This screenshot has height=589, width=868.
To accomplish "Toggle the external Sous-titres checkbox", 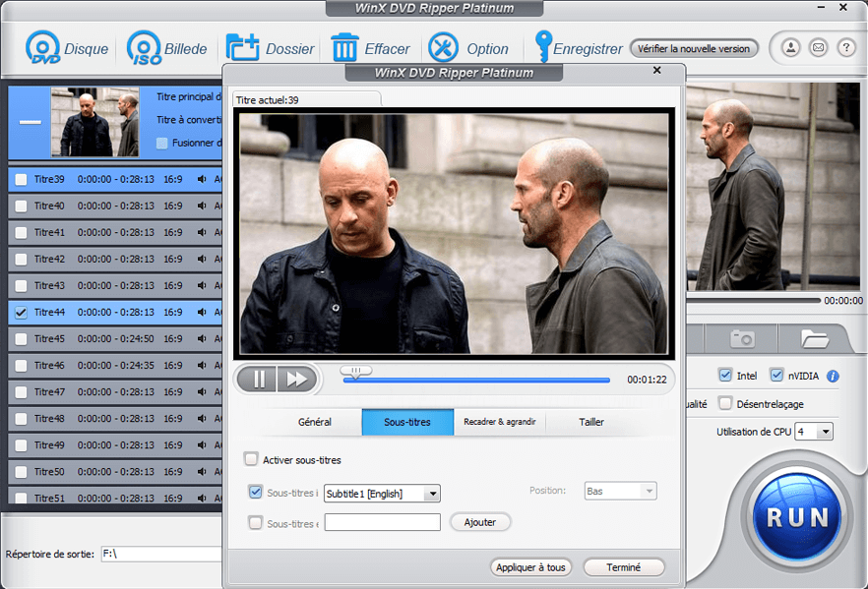I will pyautogui.click(x=255, y=523).
